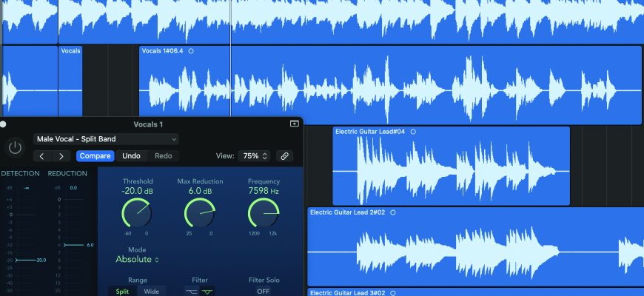Open the Absolute mode dropdown
Viewport: 644px width, 296px height.
point(137,260)
